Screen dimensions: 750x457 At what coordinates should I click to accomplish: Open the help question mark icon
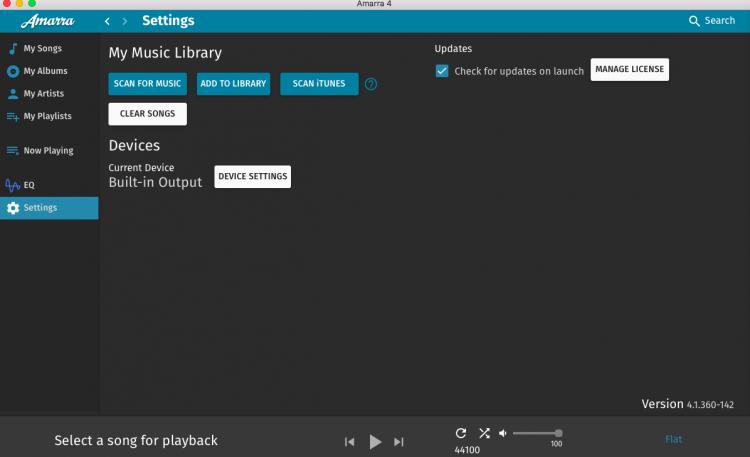371,84
